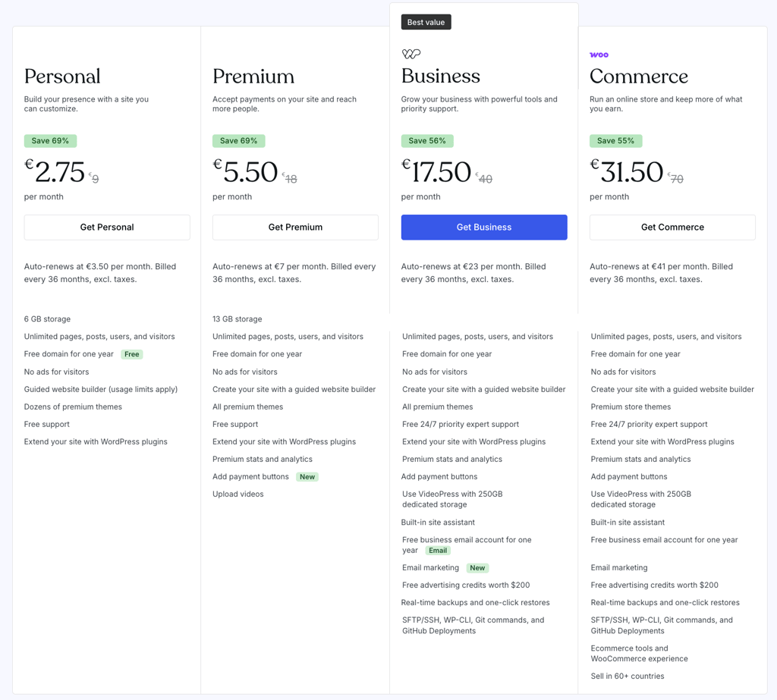Click 'Auto-renews at €41 per month' note
This screenshot has height=700, width=777.
(x=661, y=273)
